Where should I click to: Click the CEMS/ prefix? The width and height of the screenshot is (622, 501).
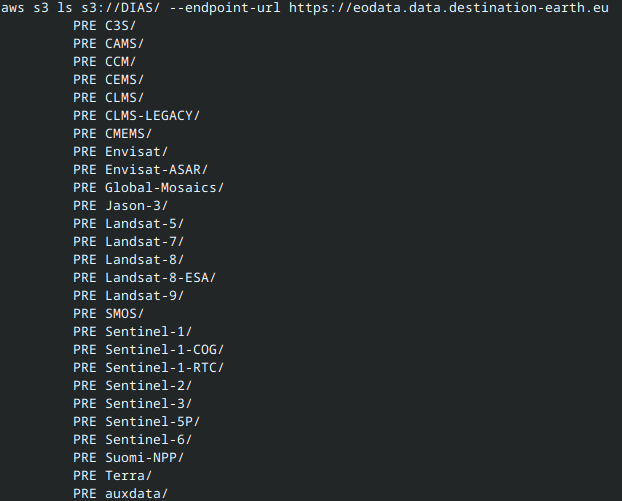coord(124,80)
